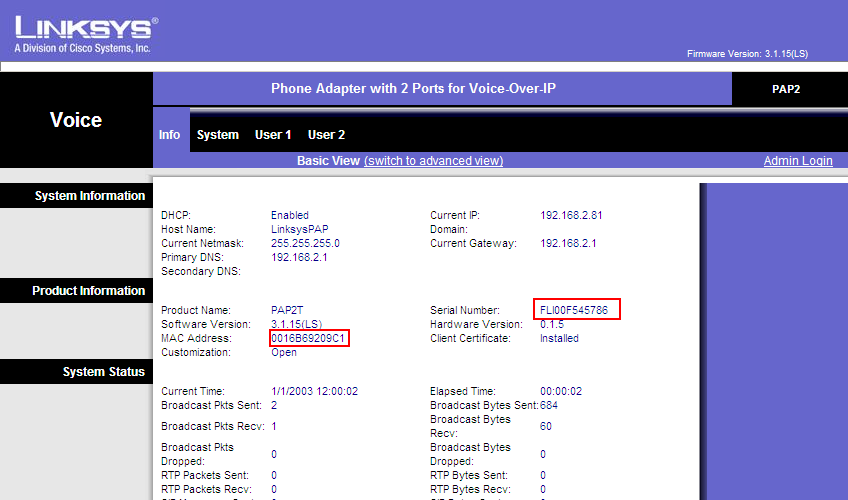Select the MAC Address value 0016B69209C1
This screenshot has width=848, height=500.
point(308,338)
